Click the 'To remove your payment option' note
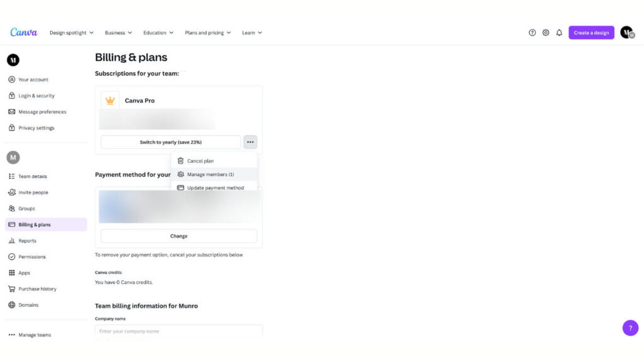Image resolution: width=644 pixels, height=362 pixels. click(169, 255)
